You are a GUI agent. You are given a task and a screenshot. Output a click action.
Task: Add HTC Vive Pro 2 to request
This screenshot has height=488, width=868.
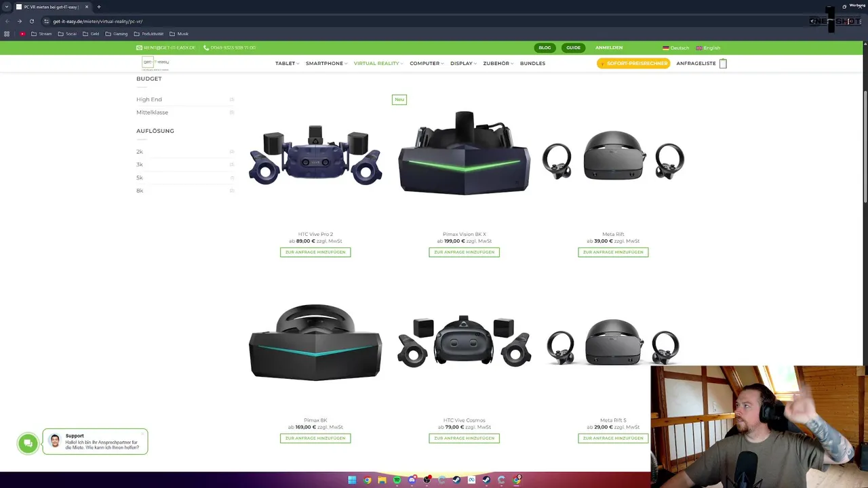click(x=315, y=252)
